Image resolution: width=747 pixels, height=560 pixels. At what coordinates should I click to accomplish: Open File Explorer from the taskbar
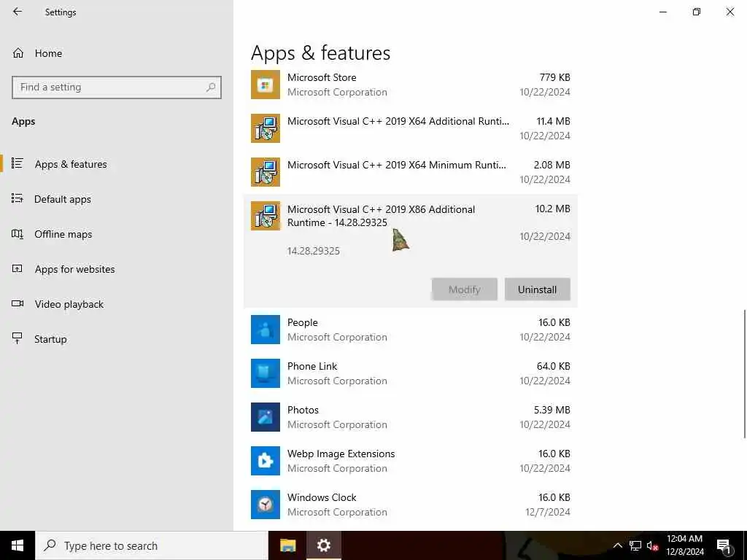pyautogui.click(x=287, y=545)
